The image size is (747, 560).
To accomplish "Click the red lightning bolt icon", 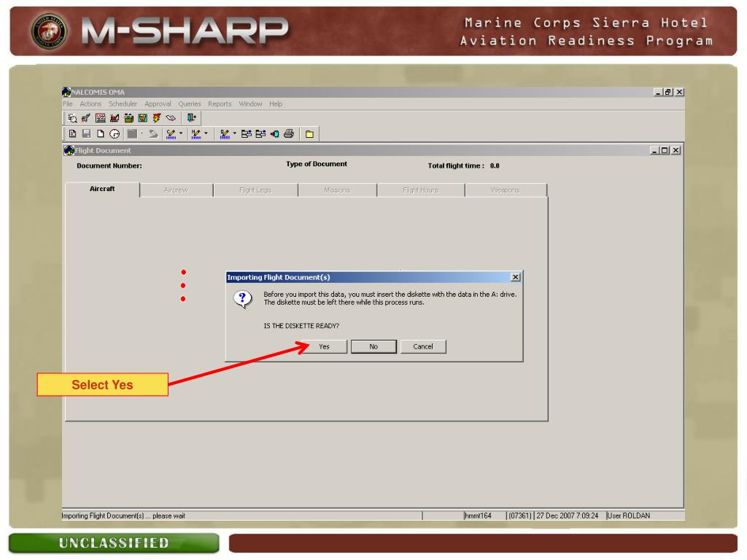I will click(157, 118).
